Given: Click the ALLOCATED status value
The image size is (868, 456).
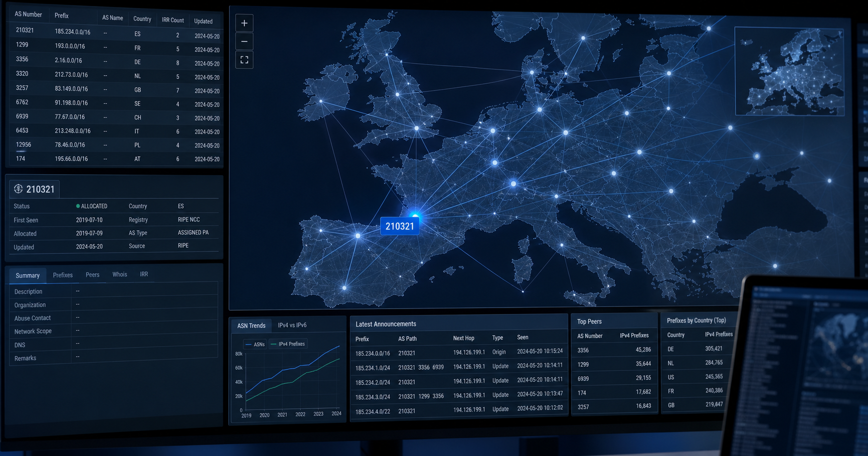Looking at the screenshot, I should pyautogui.click(x=92, y=206).
